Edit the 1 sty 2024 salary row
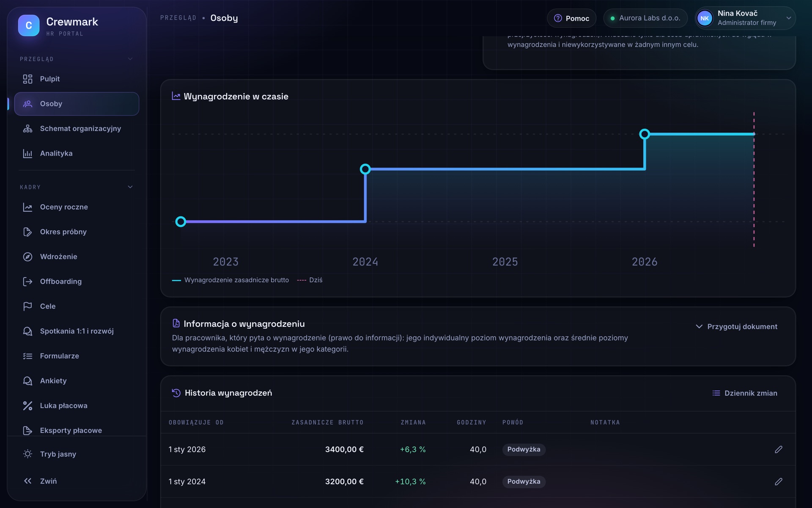 tap(779, 482)
